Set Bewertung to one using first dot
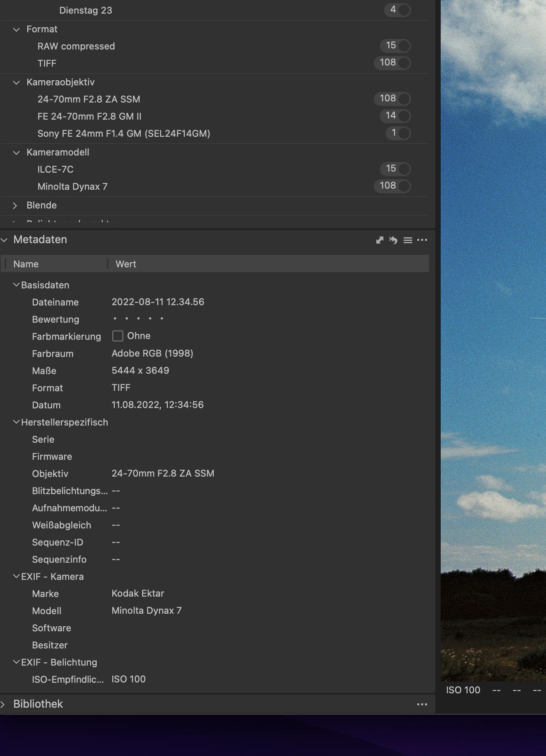The height and width of the screenshot is (756, 546). coord(115,319)
